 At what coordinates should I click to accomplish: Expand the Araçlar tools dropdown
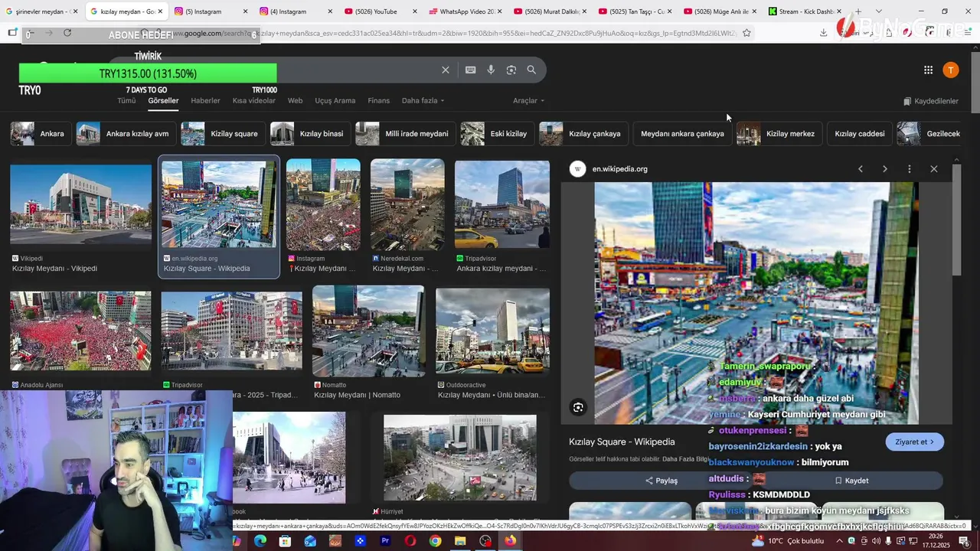point(528,101)
